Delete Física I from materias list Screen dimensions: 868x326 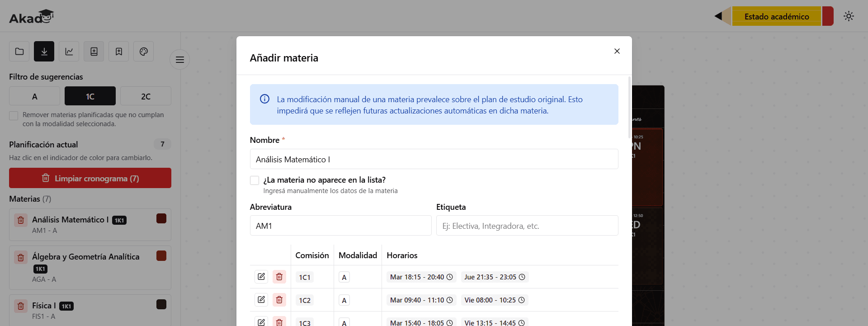point(21,306)
